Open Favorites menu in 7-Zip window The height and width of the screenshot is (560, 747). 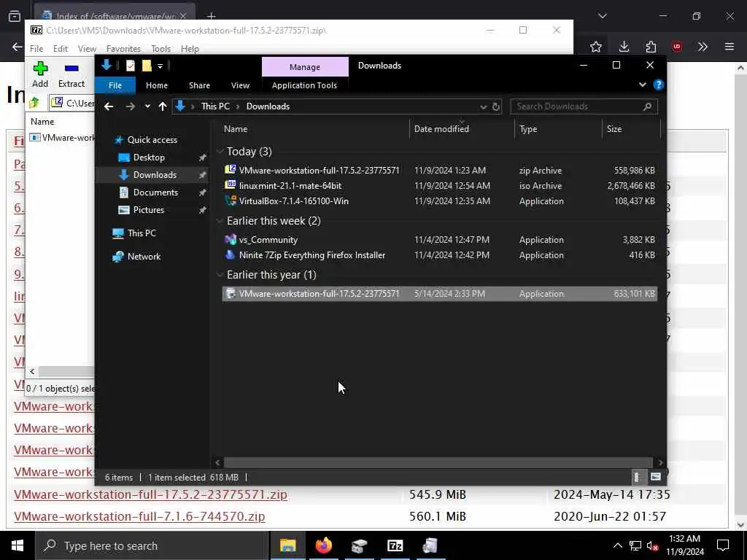point(123,49)
